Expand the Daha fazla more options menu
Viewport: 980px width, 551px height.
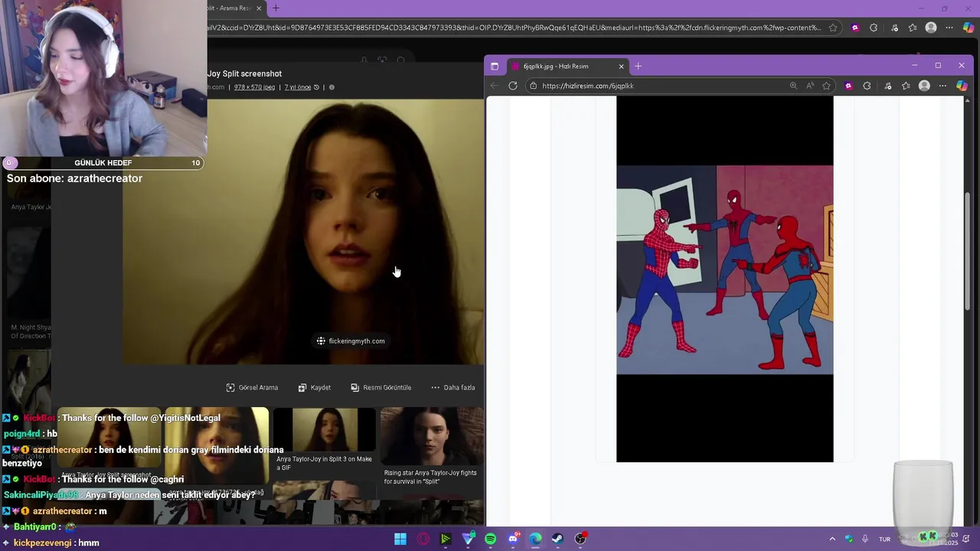[x=453, y=387]
